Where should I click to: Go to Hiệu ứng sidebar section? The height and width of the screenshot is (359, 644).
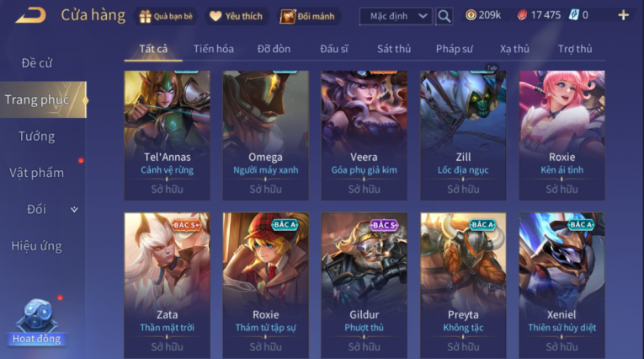coord(36,246)
